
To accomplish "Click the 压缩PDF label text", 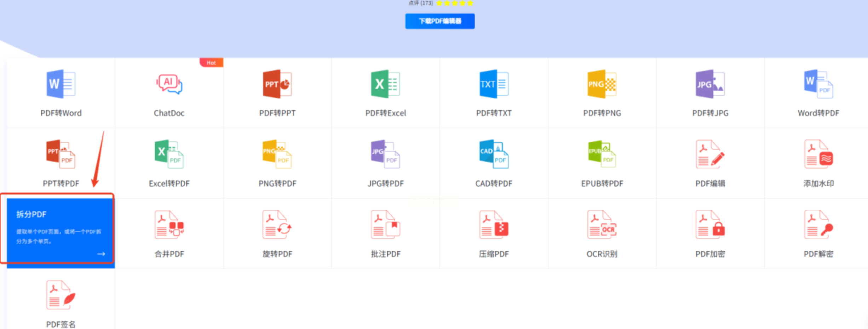I will pyautogui.click(x=494, y=254).
